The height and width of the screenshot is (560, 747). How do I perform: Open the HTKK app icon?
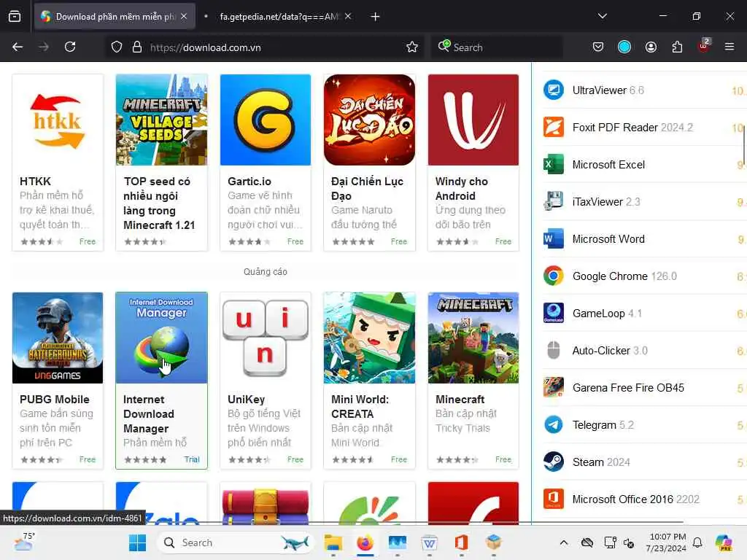point(58,120)
